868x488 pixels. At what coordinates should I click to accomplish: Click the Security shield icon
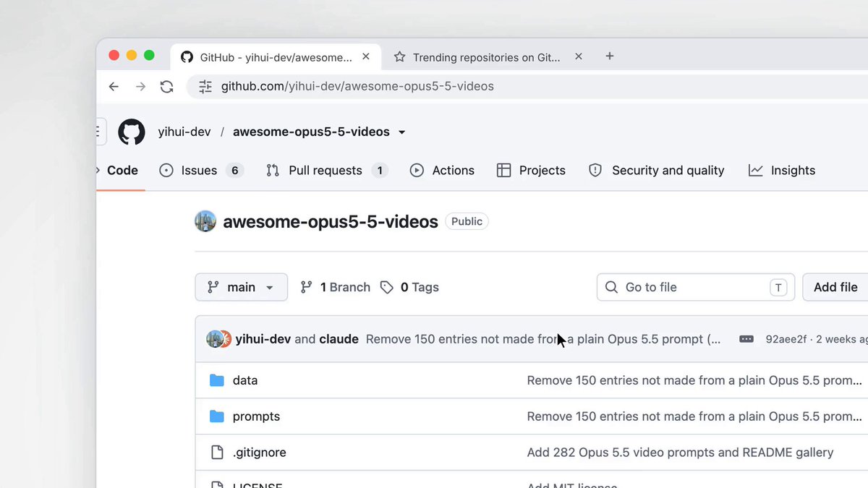coord(595,171)
